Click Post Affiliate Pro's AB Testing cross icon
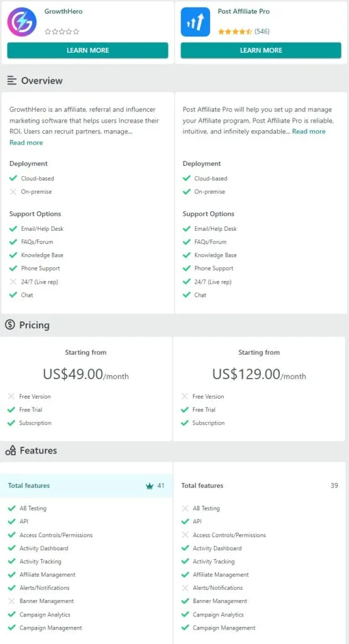The height and width of the screenshot is (644, 349). [x=185, y=508]
